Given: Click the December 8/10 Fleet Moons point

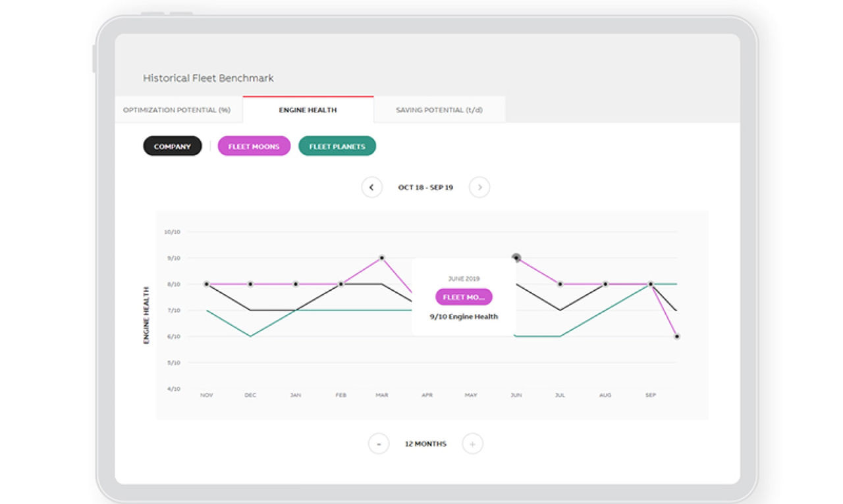Looking at the screenshot, I should (x=250, y=284).
